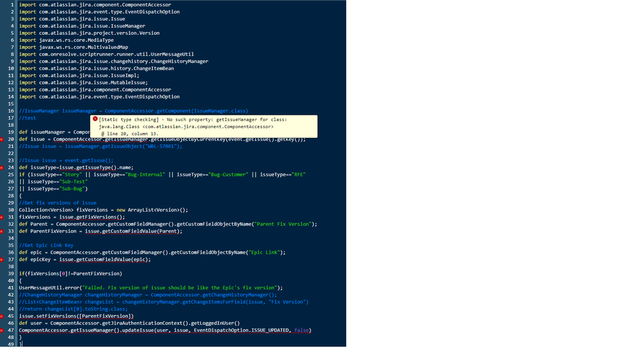Click the "Epic Link" string on line 36
The height and width of the screenshot is (362, 644).
coord(264,252)
